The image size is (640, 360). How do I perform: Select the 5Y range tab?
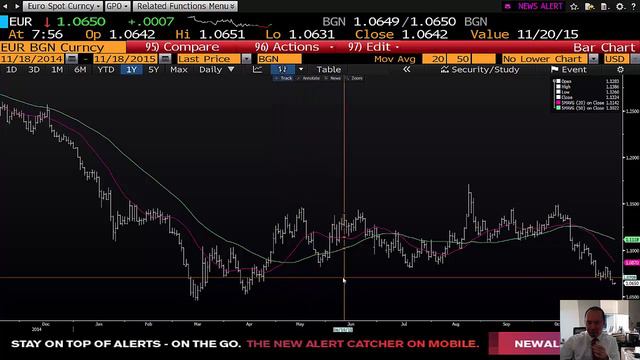[x=153, y=69]
